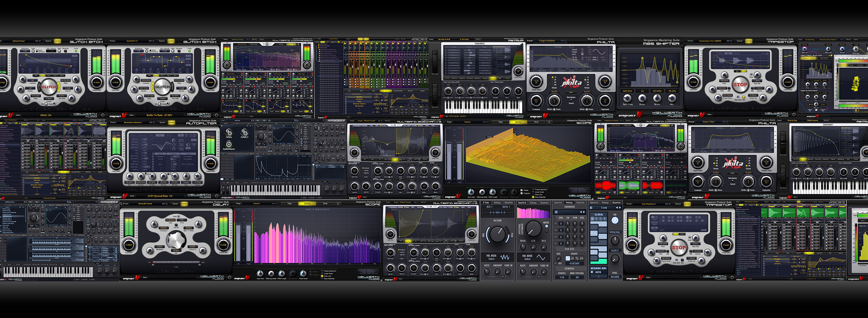Click the square icon left of 'C only'
Viewport: 868px width, 318px height.
click(x=591, y=208)
